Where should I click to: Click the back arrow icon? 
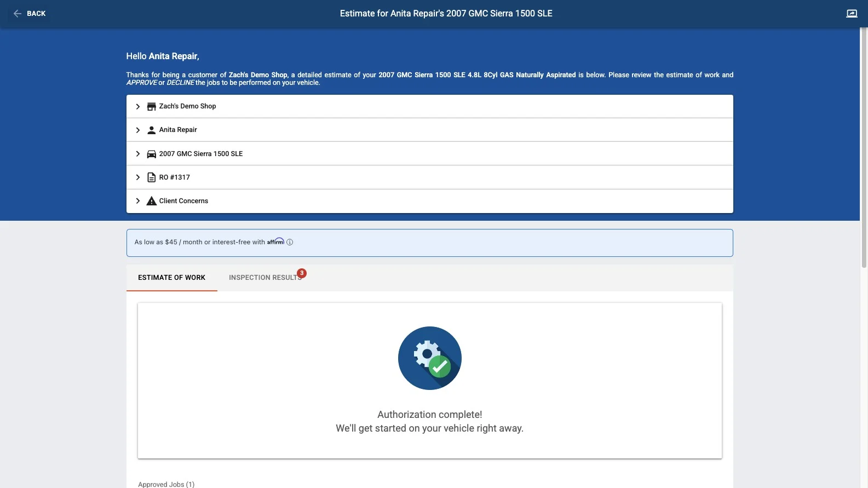[x=18, y=14]
